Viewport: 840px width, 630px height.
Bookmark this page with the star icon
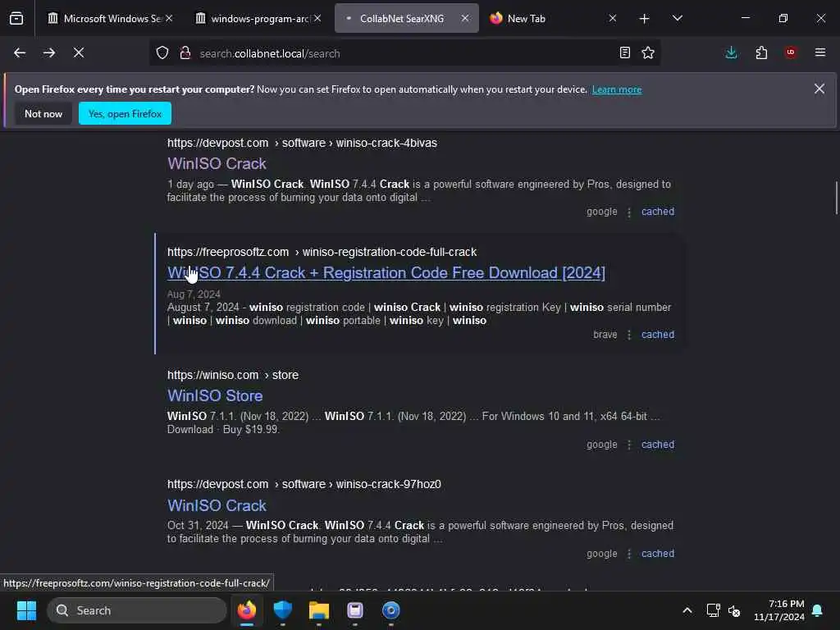648,53
